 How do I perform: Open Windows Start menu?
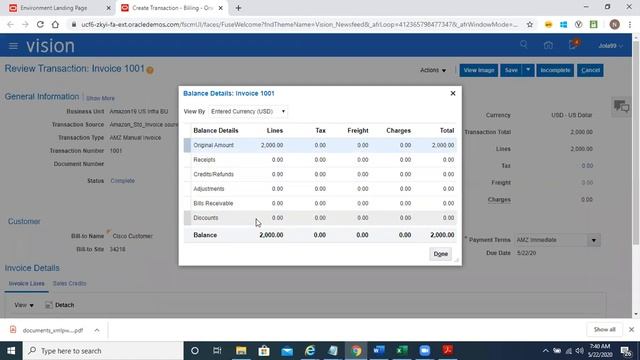tap(11, 351)
